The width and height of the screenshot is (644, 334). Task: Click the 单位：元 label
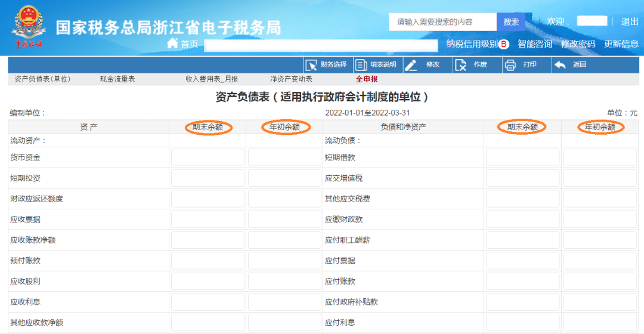[x=622, y=113]
